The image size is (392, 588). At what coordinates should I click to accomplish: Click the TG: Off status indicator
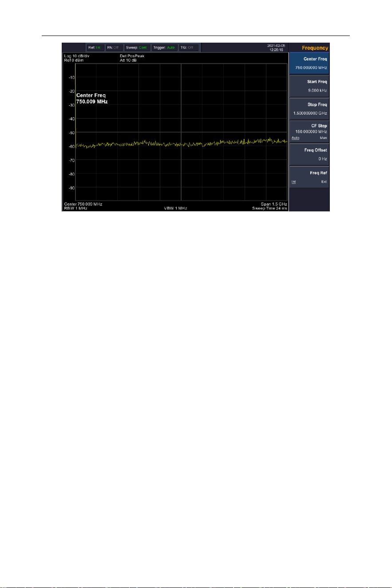tap(189, 48)
